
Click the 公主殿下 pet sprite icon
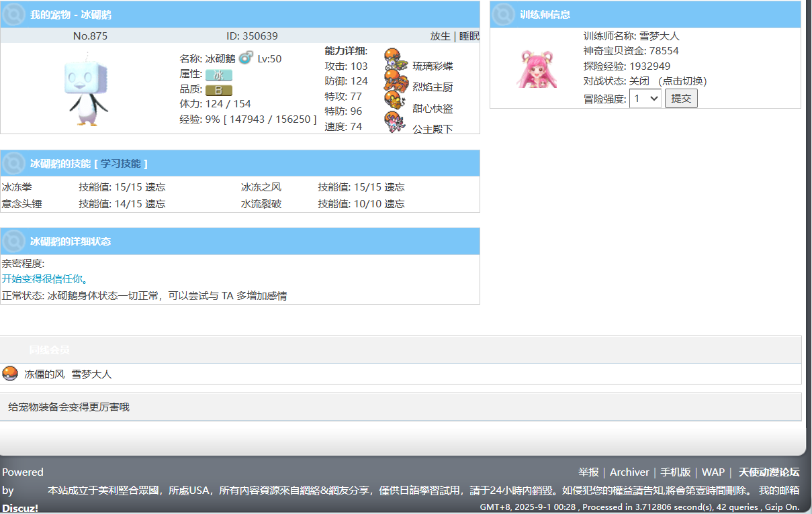pyautogui.click(x=395, y=123)
